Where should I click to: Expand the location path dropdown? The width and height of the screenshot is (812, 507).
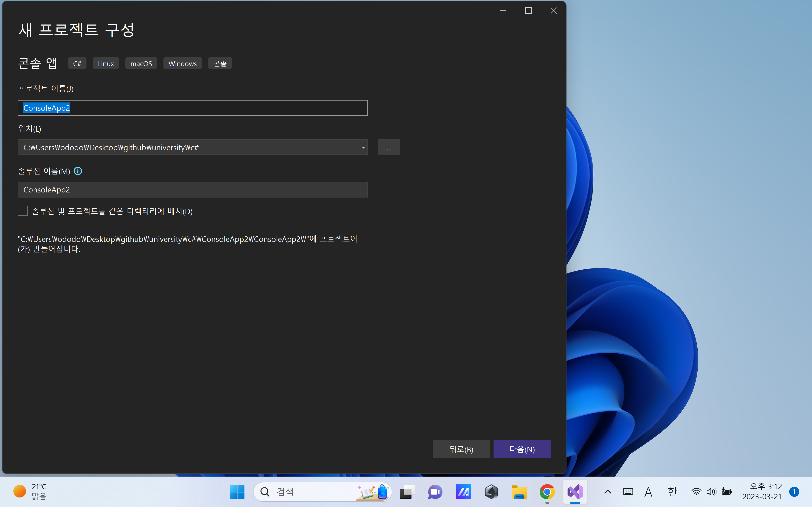(x=363, y=147)
